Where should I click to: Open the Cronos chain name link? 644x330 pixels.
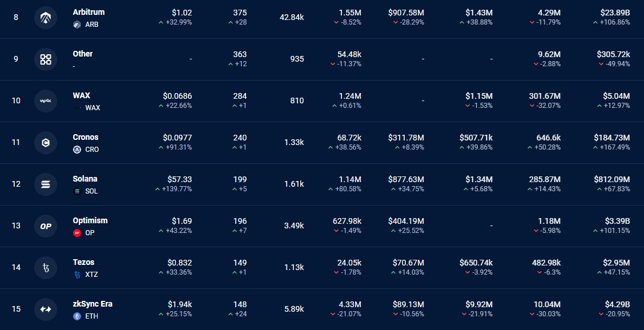tap(86, 137)
